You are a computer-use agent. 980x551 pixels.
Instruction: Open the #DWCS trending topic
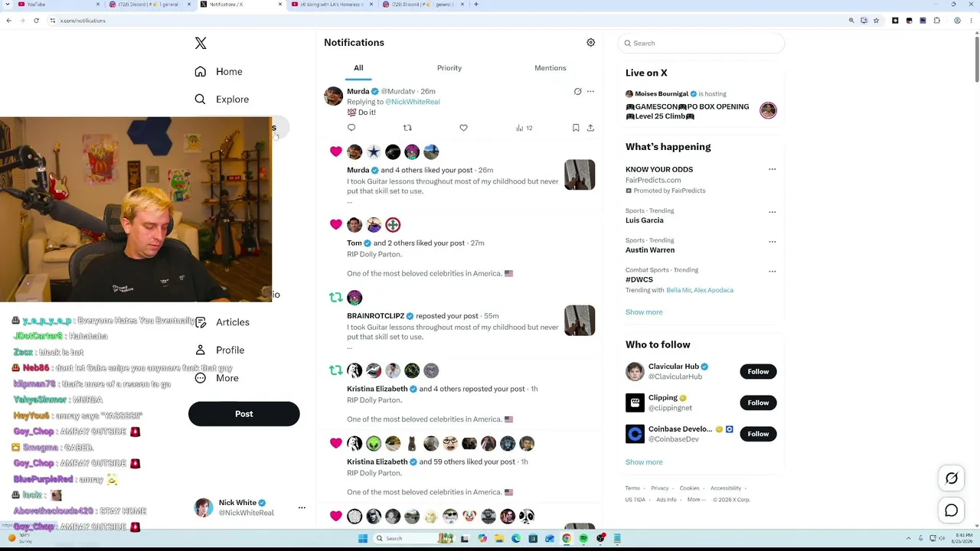click(x=639, y=280)
